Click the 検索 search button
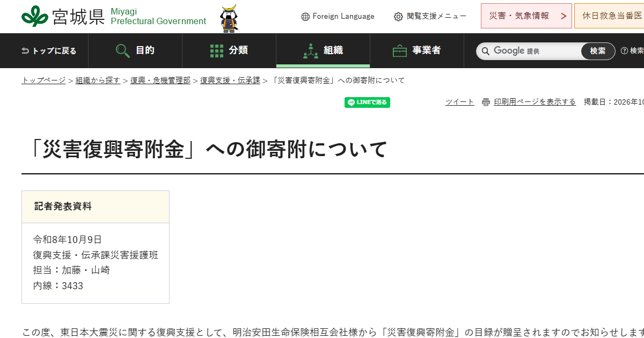 click(x=598, y=51)
